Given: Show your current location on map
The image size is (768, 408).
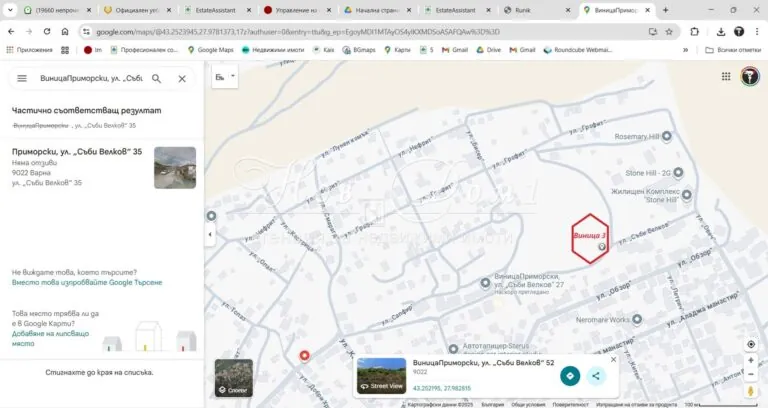Looking at the screenshot, I should tap(751, 344).
